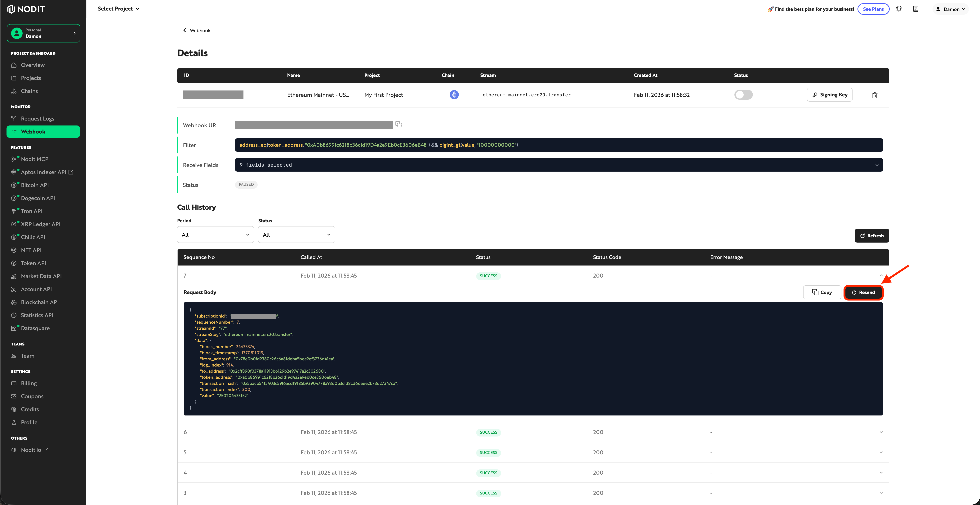Open the Period filter dropdown

tap(215, 235)
